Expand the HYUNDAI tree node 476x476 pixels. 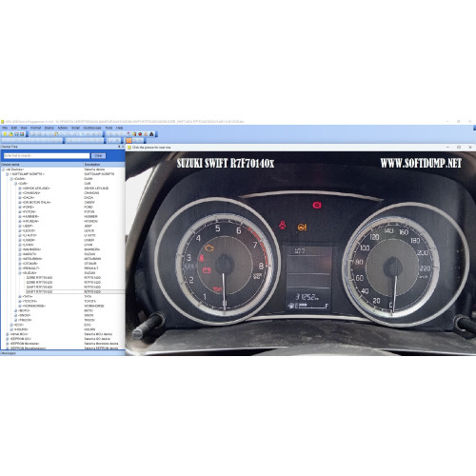pos(20,221)
